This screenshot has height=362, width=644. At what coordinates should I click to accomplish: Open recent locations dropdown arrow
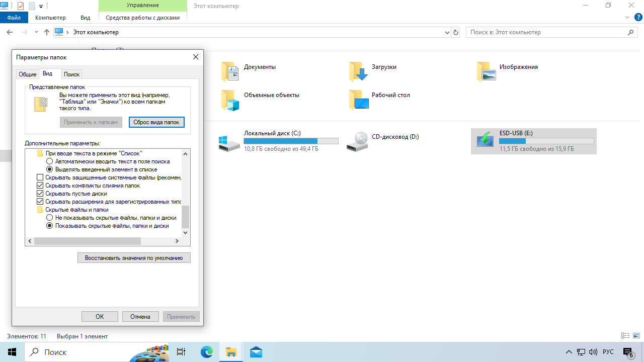point(36,32)
